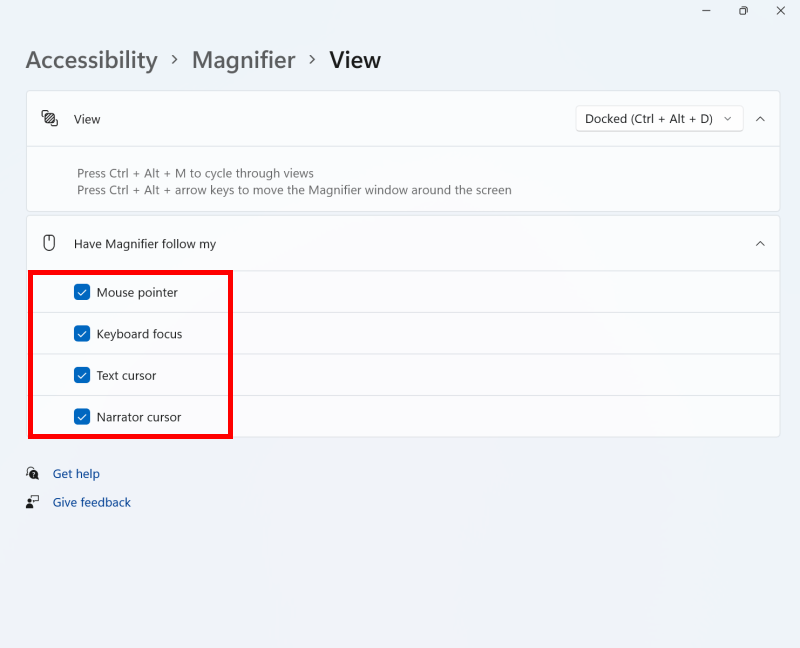800x648 pixels.
Task: Toggle the Narrator cursor checkbox
Action: [82, 417]
